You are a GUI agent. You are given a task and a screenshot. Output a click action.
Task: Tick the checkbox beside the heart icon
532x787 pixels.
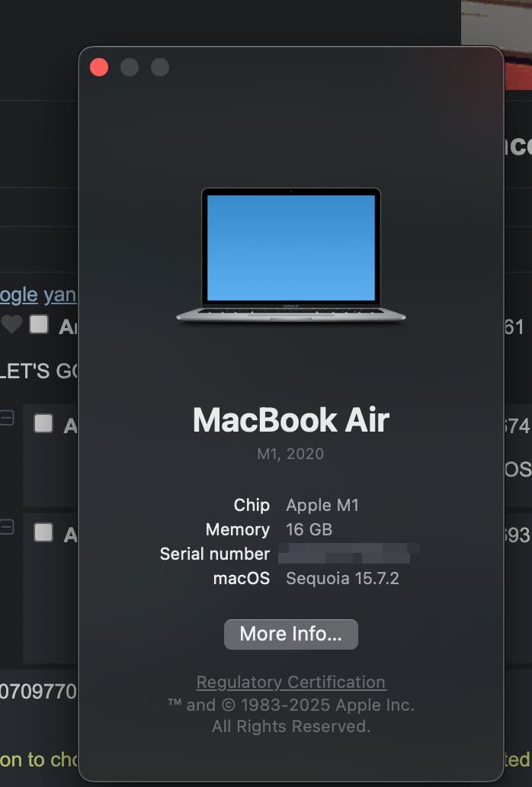click(x=39, y=324)
